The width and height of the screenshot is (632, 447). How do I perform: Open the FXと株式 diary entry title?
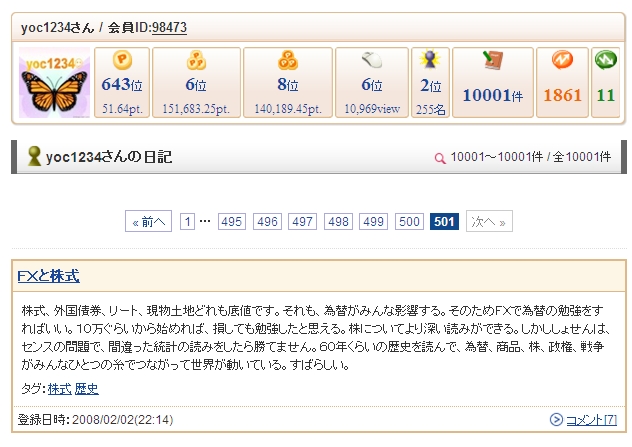click(x=48, y=276)
